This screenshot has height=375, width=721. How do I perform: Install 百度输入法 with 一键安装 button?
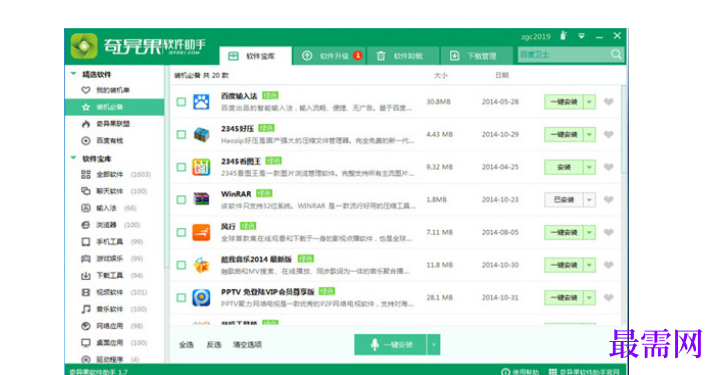(564, 102)
